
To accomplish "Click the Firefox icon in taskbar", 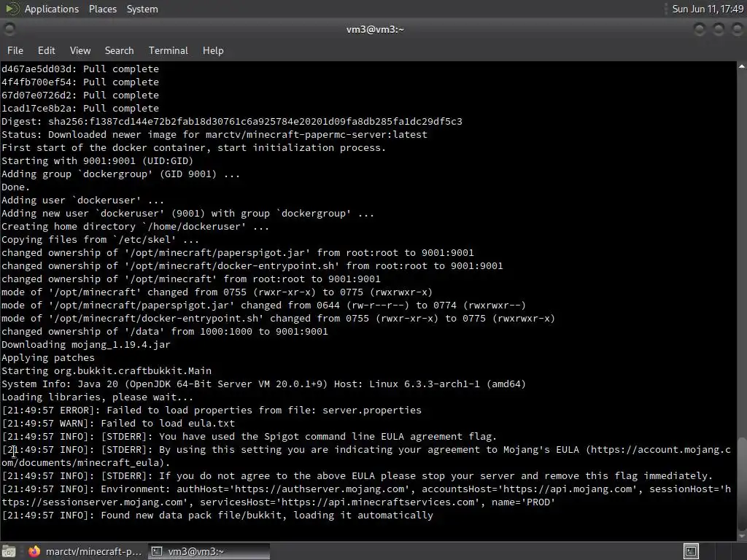I will coord(34,551).
